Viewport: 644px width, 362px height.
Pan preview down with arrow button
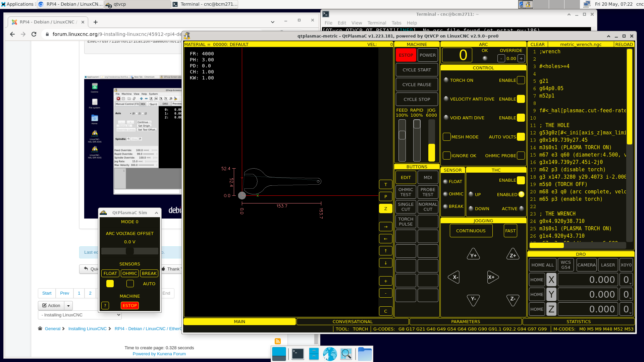tap(386, 263)
